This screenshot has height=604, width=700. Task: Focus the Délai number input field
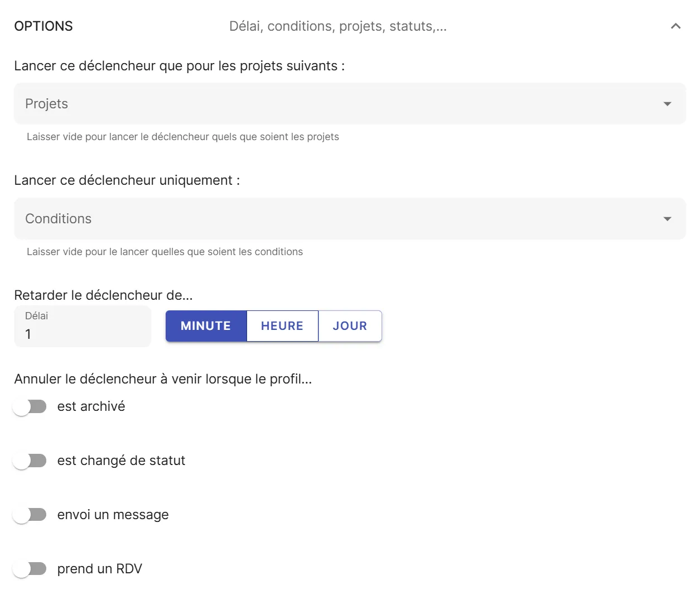pos(83,334)
